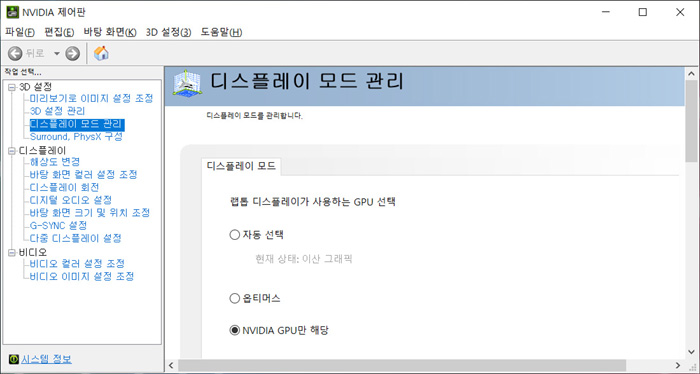This screenshot has width=700, height=374.
Task: Open the Home icon in toolbar
Action: click(x=101, y=54)
